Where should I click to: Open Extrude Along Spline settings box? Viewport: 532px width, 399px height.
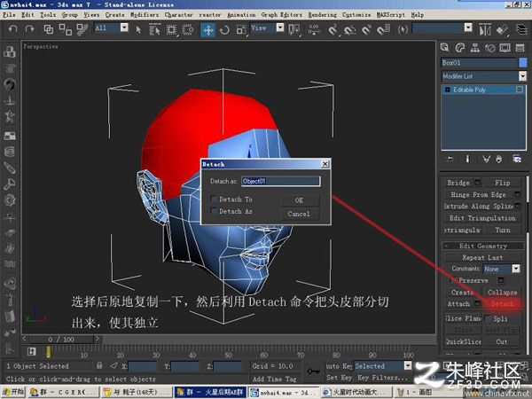coord(518,206)
